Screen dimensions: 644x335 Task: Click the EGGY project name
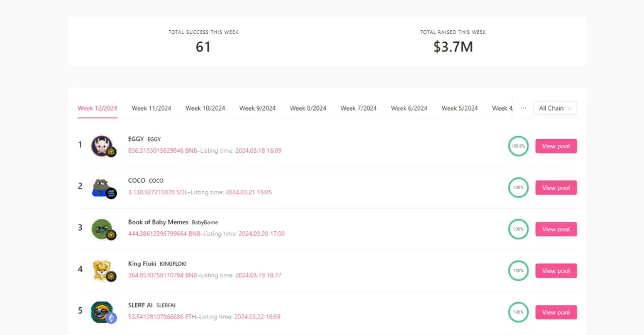[x=136, y=139]
